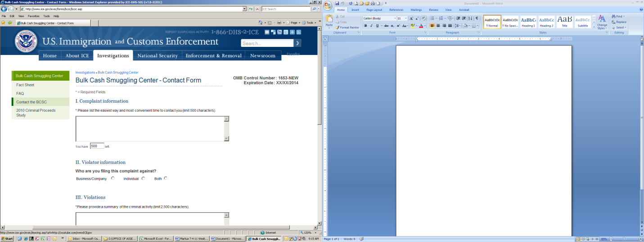Open the Microsoft Excel taskbar button
This screenshot has width=644, height=242.
pyautogui.click(x=156, y=239)
